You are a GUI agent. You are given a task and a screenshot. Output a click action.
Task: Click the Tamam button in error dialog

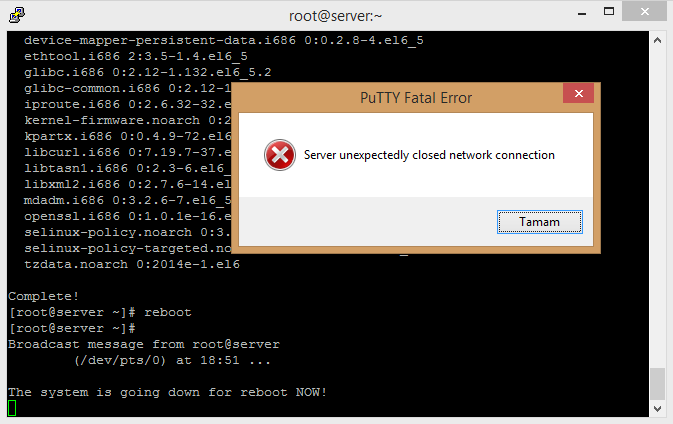[540, 222]
